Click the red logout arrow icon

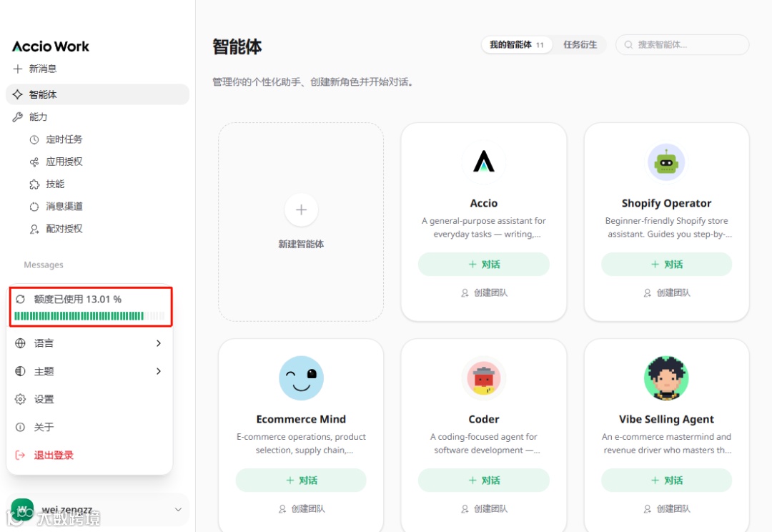pyautogui.click(x=20, y=455)
